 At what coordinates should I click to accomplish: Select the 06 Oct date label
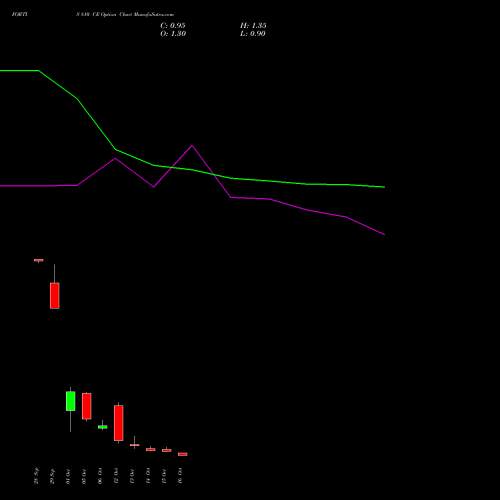click(x=100, y=476)
